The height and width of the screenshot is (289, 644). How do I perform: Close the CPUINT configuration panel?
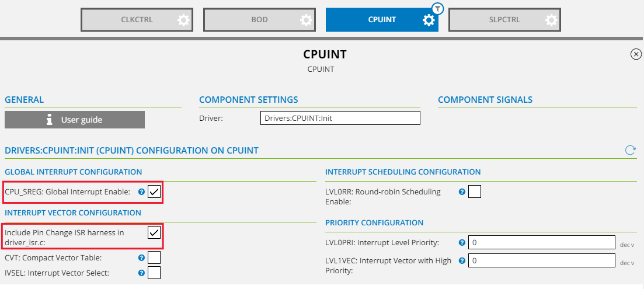point(636,54)
